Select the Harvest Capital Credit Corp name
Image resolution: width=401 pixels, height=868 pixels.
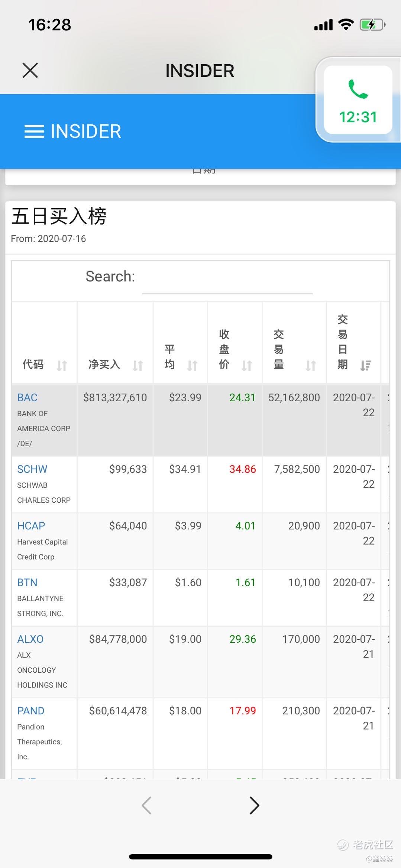coord(42,549)
